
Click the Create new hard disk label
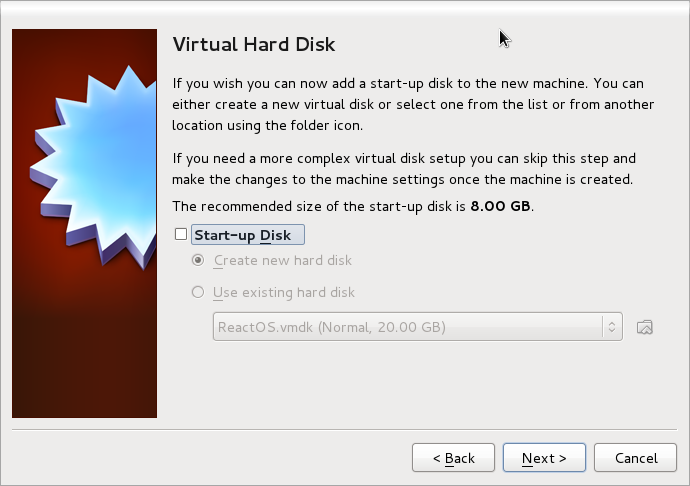(283, 260)
